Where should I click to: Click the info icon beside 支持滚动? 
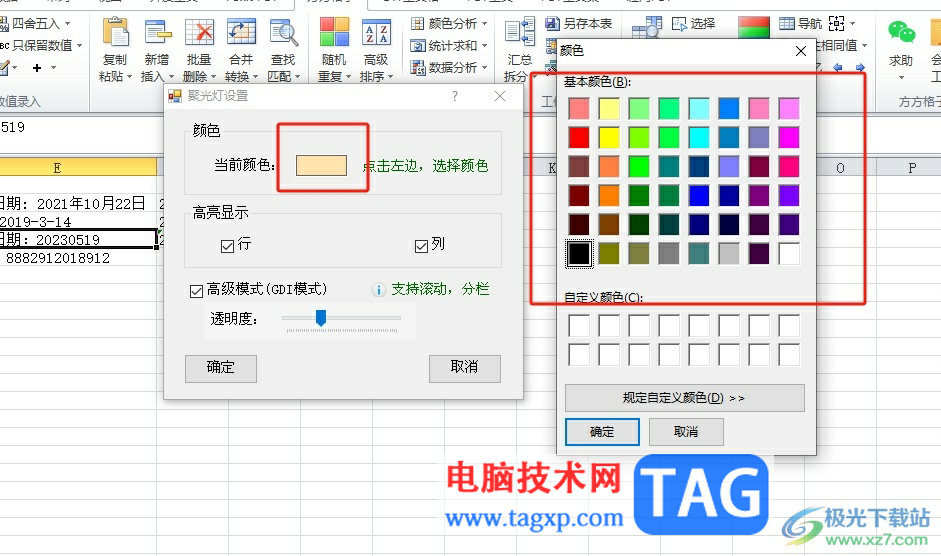[378, 290]
